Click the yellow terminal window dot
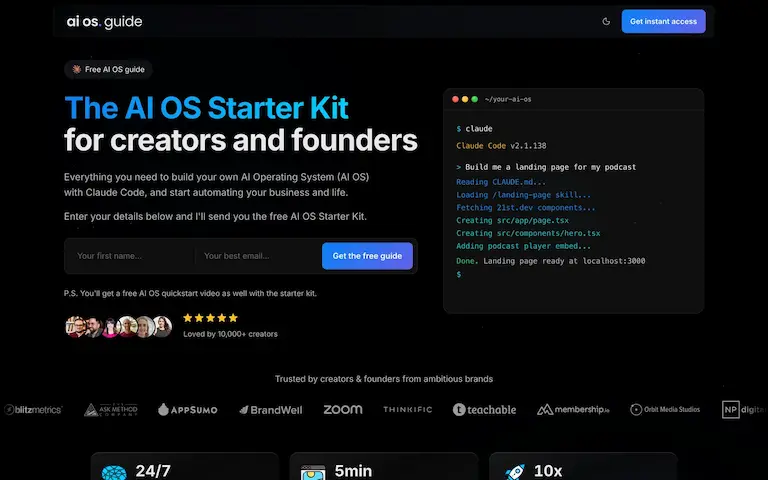This screenshot has height=480, width=768. [x=465, y=99]
